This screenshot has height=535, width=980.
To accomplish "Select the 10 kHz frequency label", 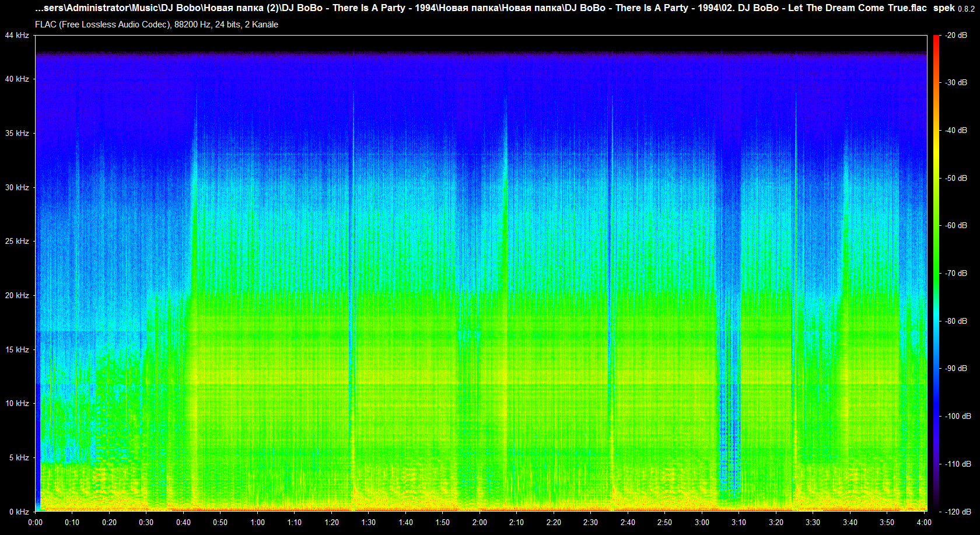I will pyautogui.click(x=17, y=403).
